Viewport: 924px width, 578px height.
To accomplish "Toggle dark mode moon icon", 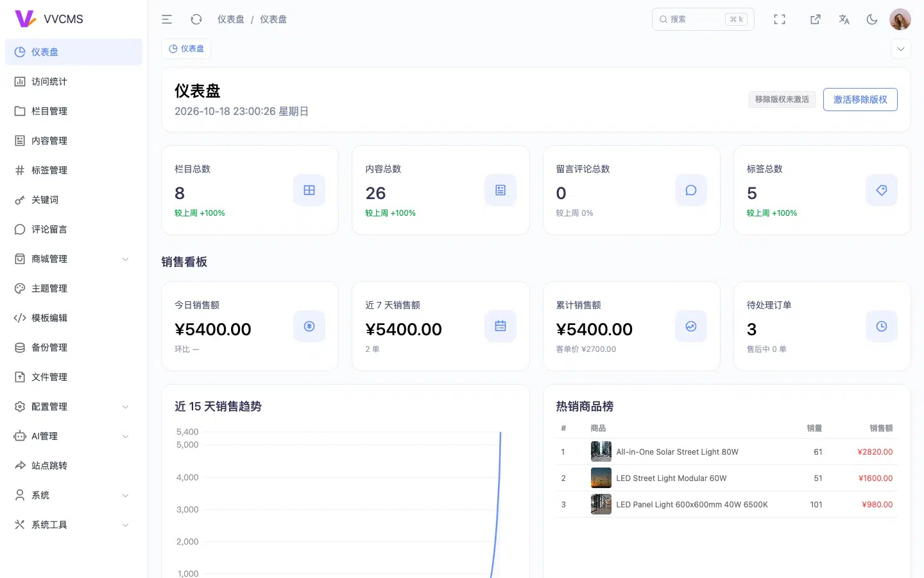I will pyautogui.click(x=872, y=19).
